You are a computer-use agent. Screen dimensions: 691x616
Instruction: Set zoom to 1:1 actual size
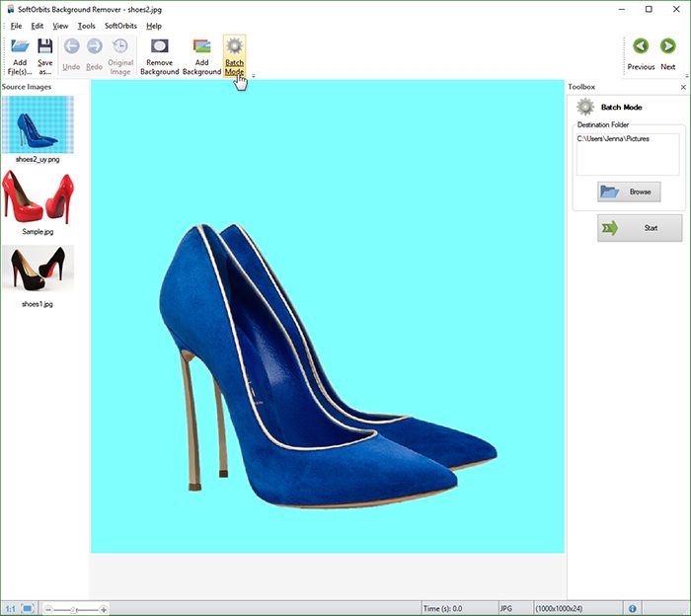pos(9,608)
